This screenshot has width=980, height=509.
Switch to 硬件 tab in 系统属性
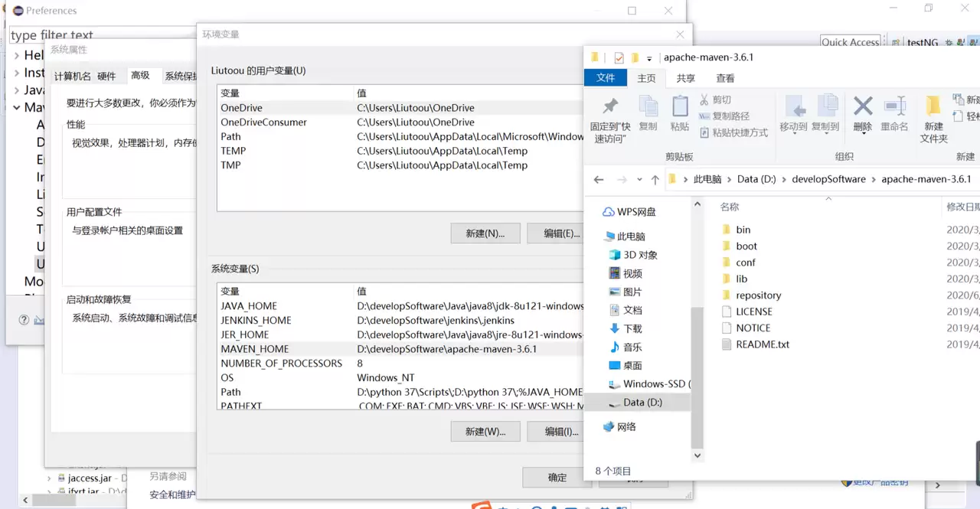[106, 76]
